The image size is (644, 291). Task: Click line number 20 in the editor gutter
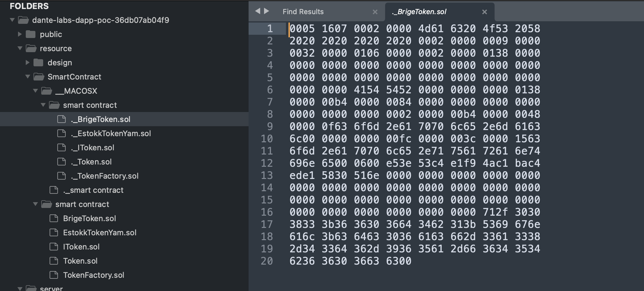[267, 261]
